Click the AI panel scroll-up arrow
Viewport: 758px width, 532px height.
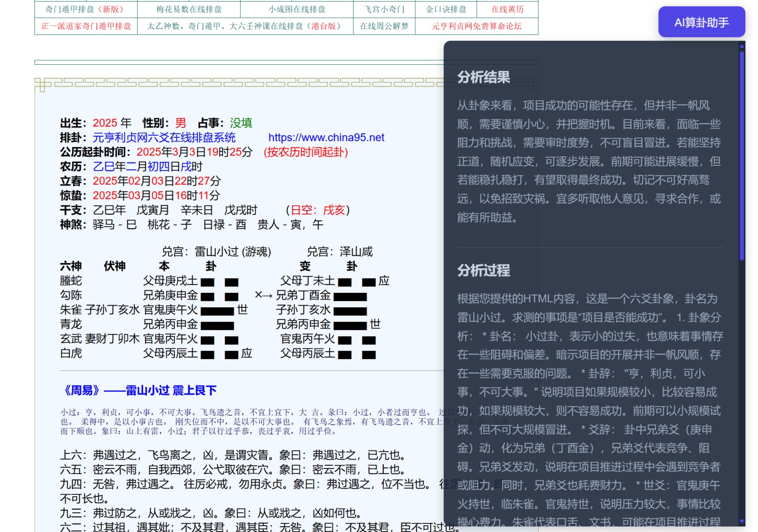(742, 46)
